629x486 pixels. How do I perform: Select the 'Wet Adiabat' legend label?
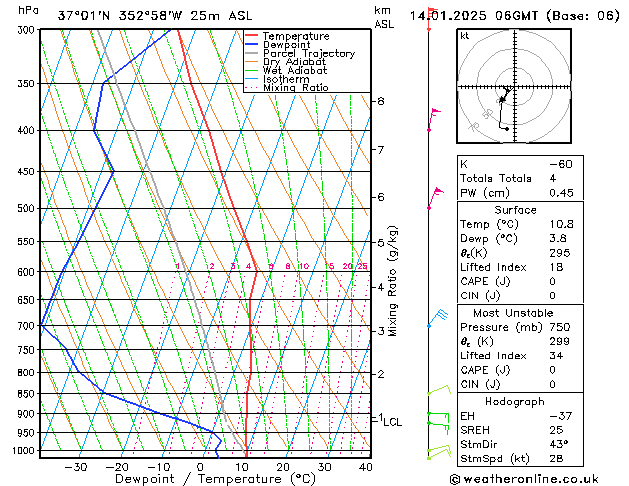pyautogui.click(x=295, y=71)
